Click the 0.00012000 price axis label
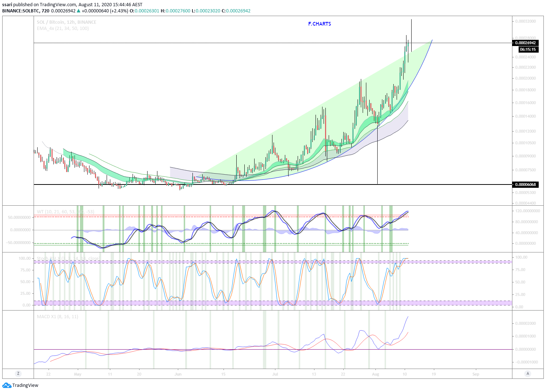 [x=526, y=131]
